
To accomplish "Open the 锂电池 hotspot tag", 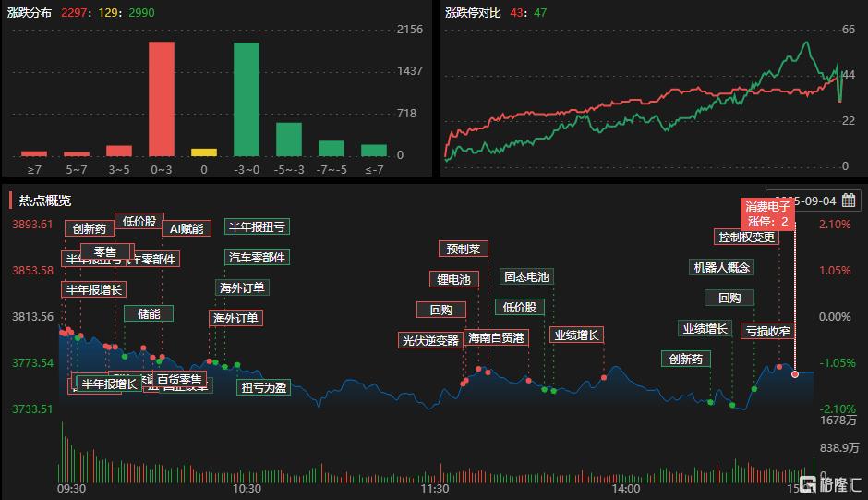I will (x=454, y=279).
